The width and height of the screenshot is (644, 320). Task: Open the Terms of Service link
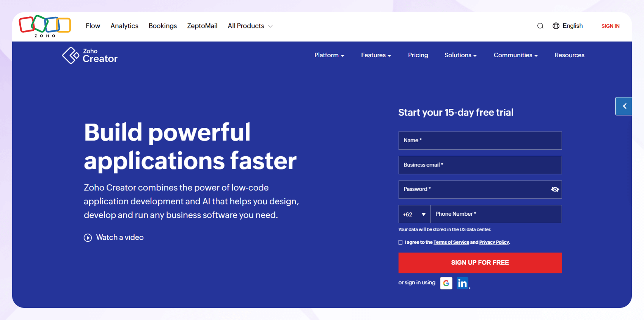point(451,242)
